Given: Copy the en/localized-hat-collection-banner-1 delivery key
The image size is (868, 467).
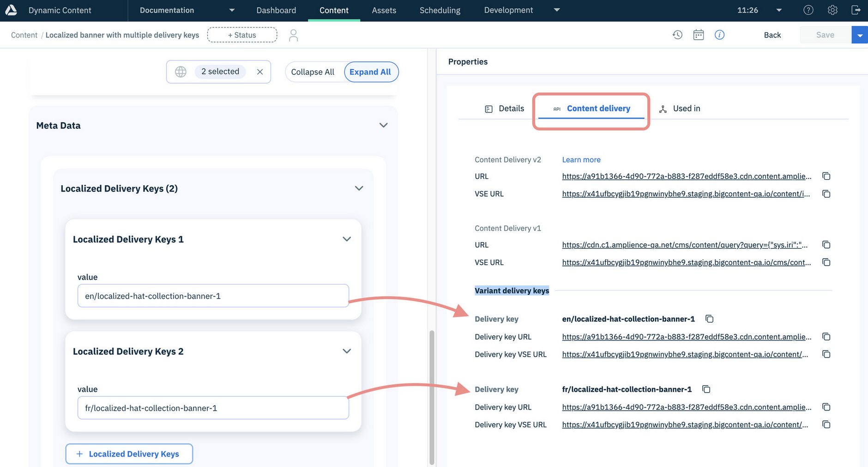Looking at the screenshot, I should (x=710, y=319).
